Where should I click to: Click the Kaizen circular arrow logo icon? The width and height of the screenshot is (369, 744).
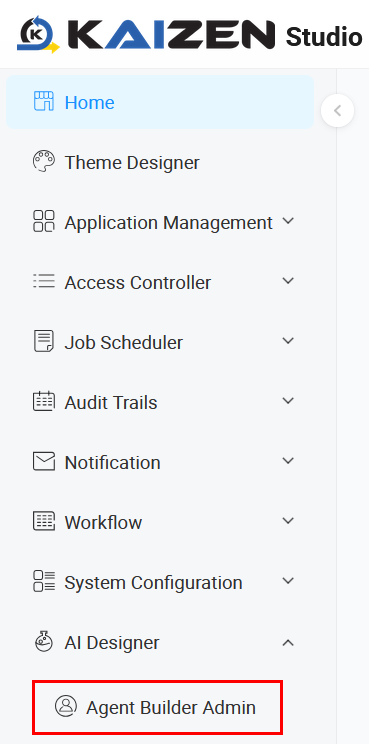coord(38,34)
